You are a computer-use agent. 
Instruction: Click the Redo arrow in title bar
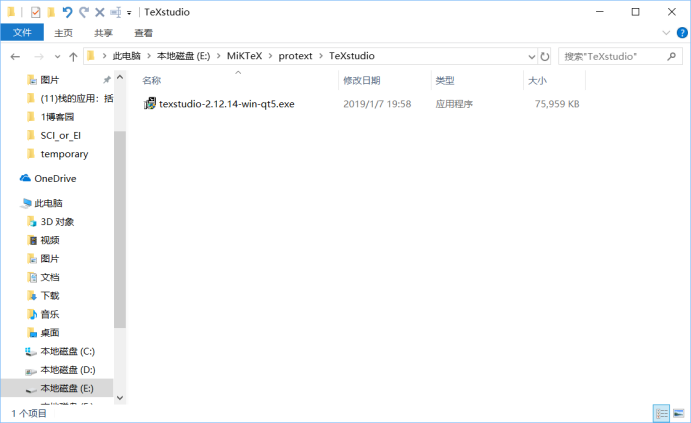(x=84, y=12)
